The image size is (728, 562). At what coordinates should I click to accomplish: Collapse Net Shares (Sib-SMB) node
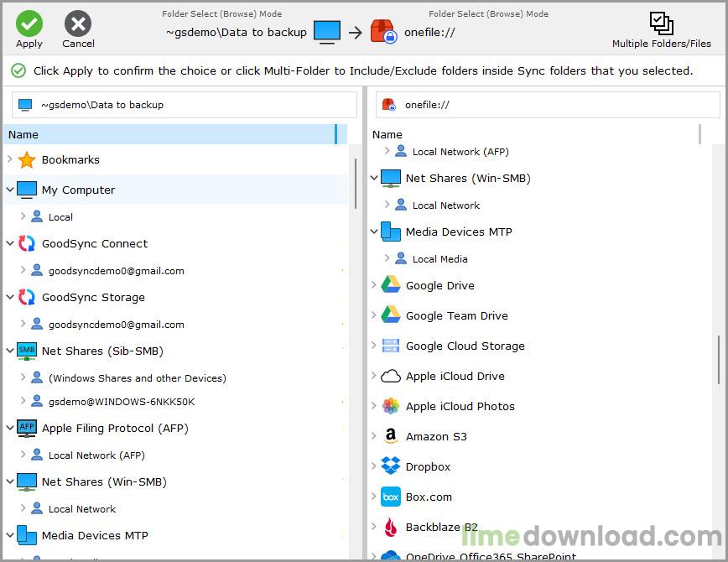pos(9,351)
